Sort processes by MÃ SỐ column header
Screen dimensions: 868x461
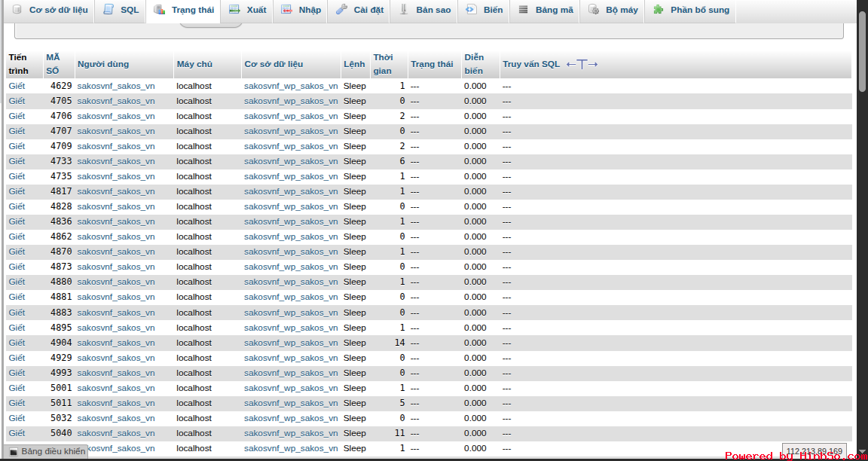[x=53, y=64]
